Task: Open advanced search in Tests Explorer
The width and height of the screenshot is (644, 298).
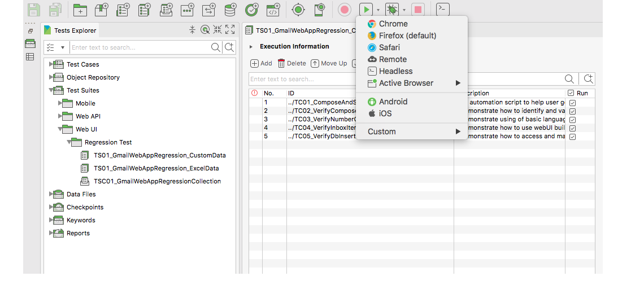Action: (x=229, y=47)
